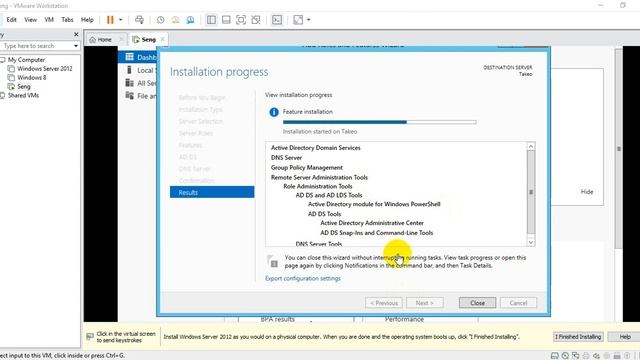The height and width of the screenshot is (360, 640).
Task: Click AD DS Snap-Ins and Command-Line Tools
Action: click(x=376, y=233)
